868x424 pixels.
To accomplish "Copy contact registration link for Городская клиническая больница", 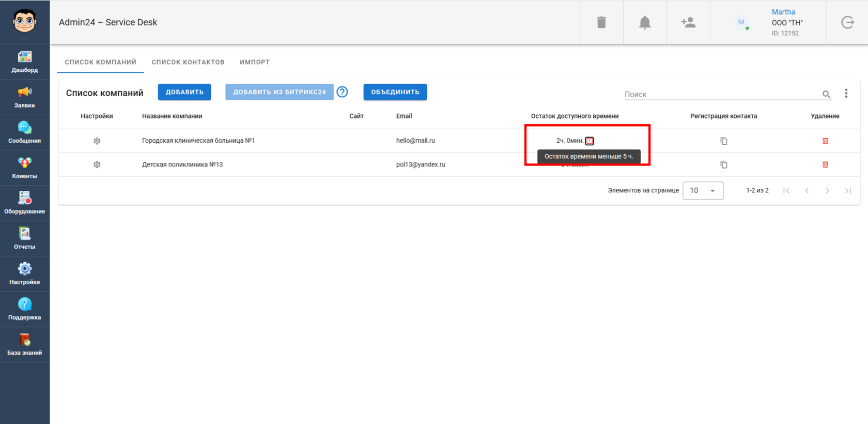I will 724,141.
